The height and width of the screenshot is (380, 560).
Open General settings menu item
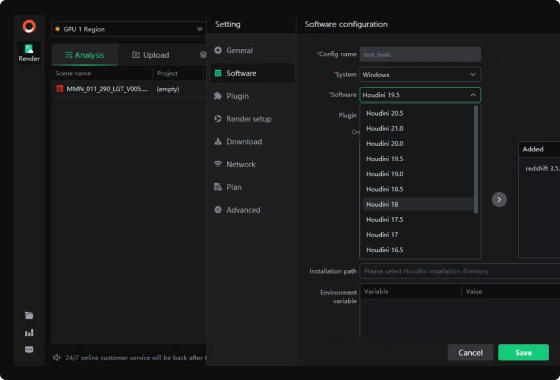[252, 50]
